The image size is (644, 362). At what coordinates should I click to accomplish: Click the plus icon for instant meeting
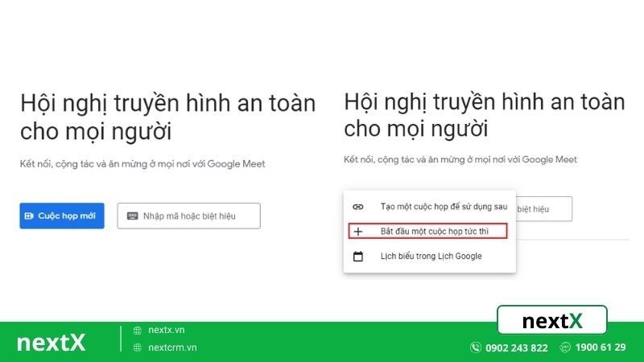tap(358, 232)
